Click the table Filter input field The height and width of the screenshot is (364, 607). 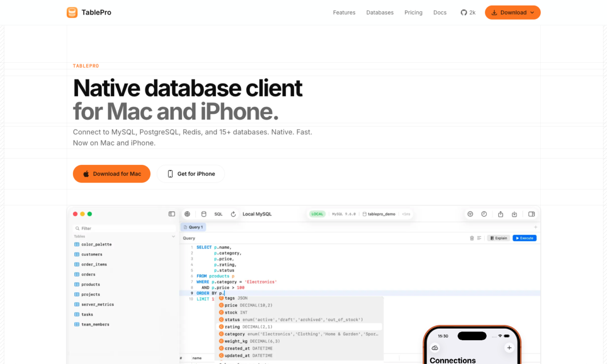click(x=124, y=229)
